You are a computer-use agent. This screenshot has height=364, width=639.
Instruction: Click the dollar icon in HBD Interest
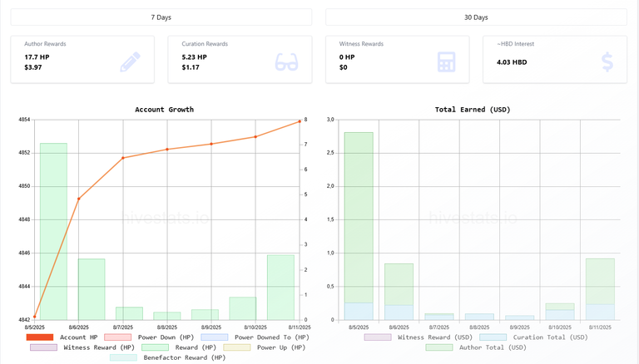tap(607, 61)
